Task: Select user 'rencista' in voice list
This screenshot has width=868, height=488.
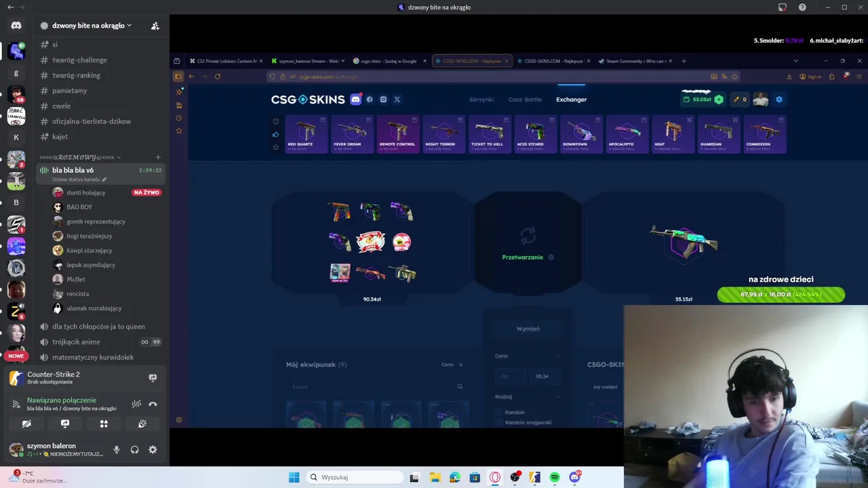Action: tap(78, 293)
